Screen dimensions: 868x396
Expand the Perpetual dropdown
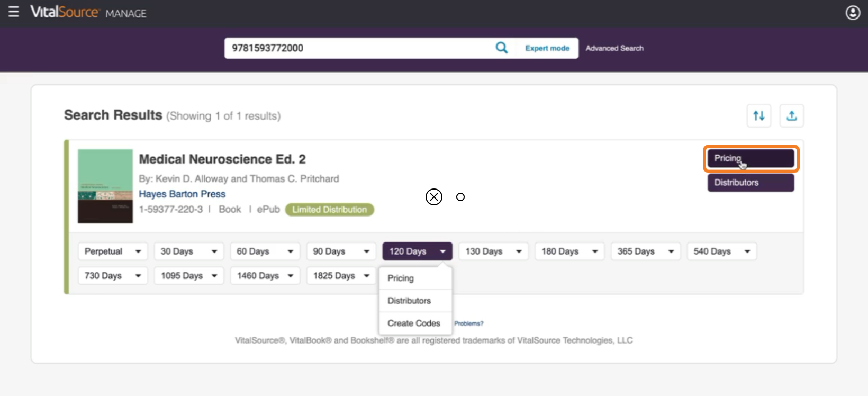coord(113,251)
